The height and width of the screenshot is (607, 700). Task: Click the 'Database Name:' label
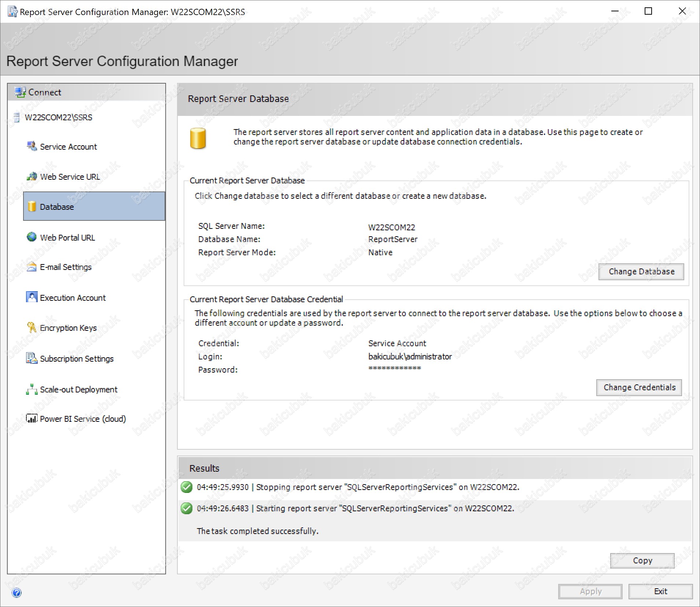(229, 239)
